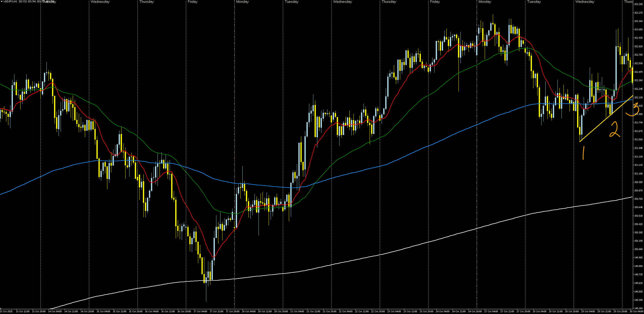Image resolution: width=644 pixels, height=314 pixels.
Task: Click the 27 Oct 04:00 time label
Action: 491,311
